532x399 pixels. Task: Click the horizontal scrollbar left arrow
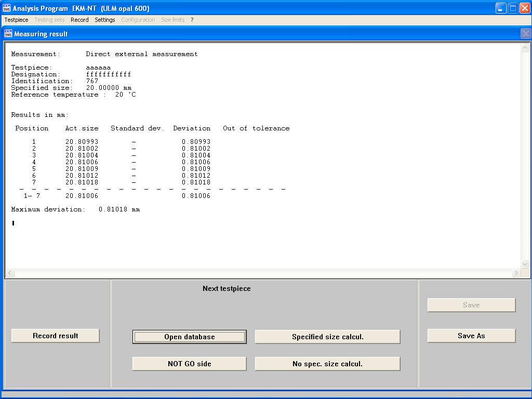tap(9, 273)
